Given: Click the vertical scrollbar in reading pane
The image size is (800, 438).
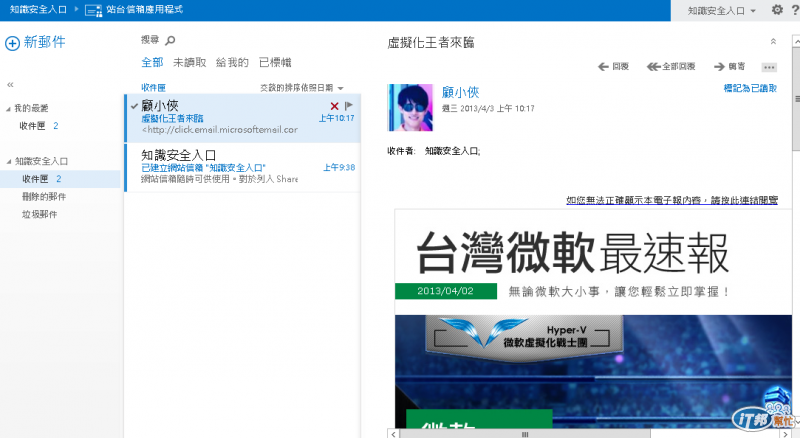Looking at the screenshot, I should [796, 99].
